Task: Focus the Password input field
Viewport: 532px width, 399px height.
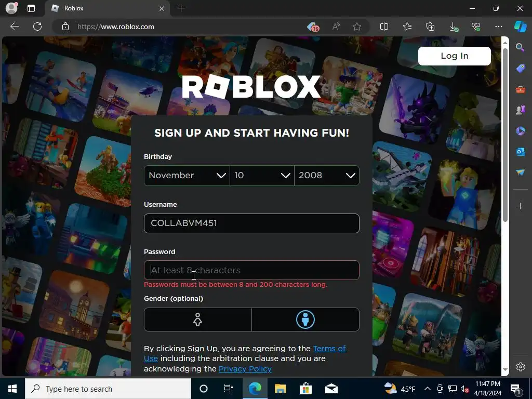Action: coord(251,270)
